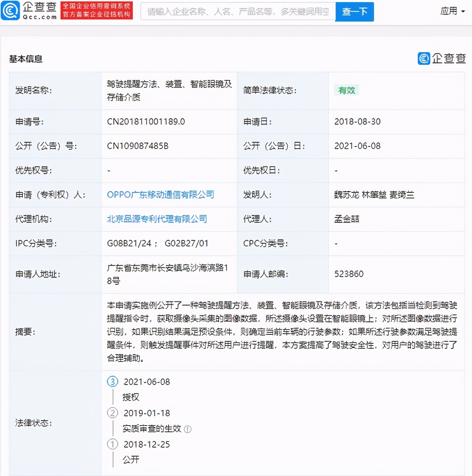This screenshot has width=472, height=476.
Task: Open the 应用 dropdown in top right
Action: tap(452, 11)
